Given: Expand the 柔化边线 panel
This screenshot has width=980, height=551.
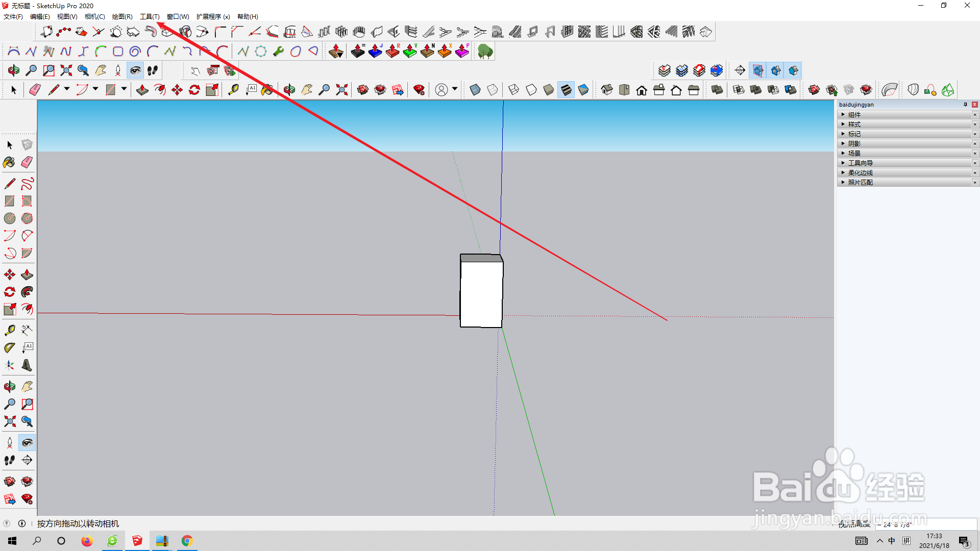Looking at the screenshot, I should (x=908, y=173).
